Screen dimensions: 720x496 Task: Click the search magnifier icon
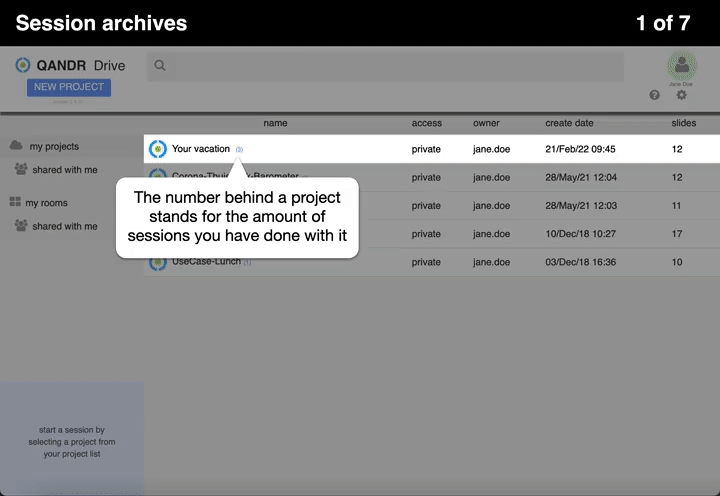160,65
